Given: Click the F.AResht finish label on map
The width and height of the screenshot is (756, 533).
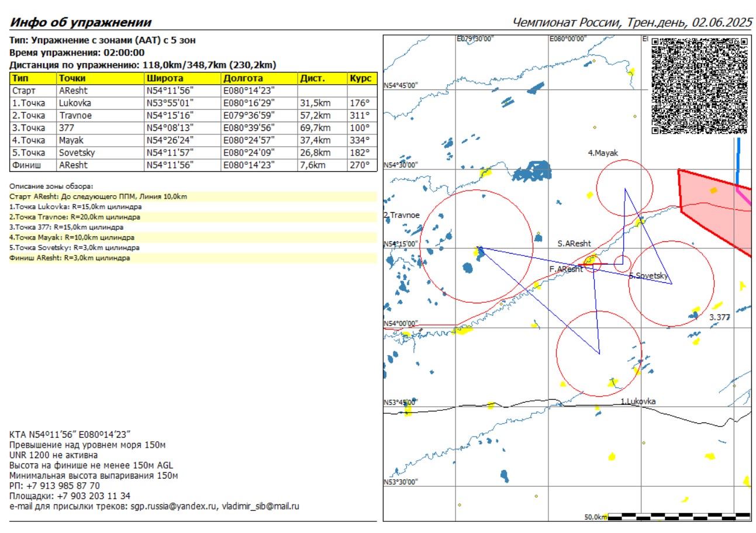Looking at the screenshot, I should [565, 269].
